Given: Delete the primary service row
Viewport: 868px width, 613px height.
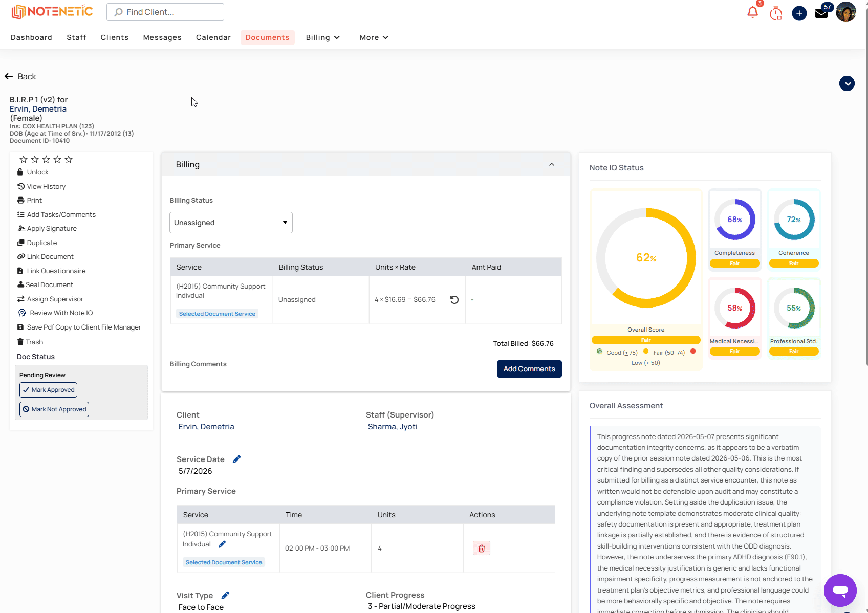Looking at the screenshot, I should [x=482, y=548].
